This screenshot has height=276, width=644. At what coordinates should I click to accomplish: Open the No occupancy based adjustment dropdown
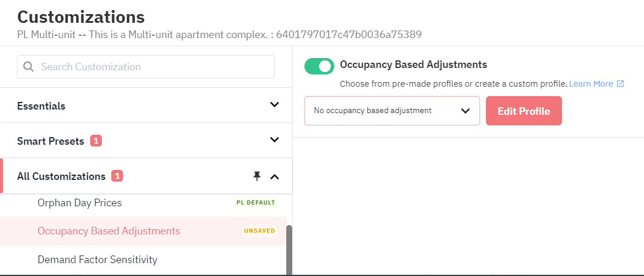click(x=392, y=111)
